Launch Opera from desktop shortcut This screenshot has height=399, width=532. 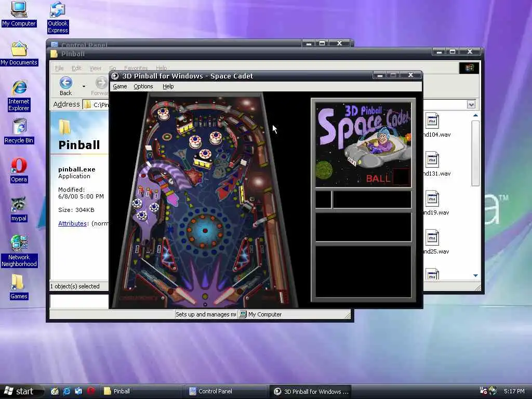19,170
